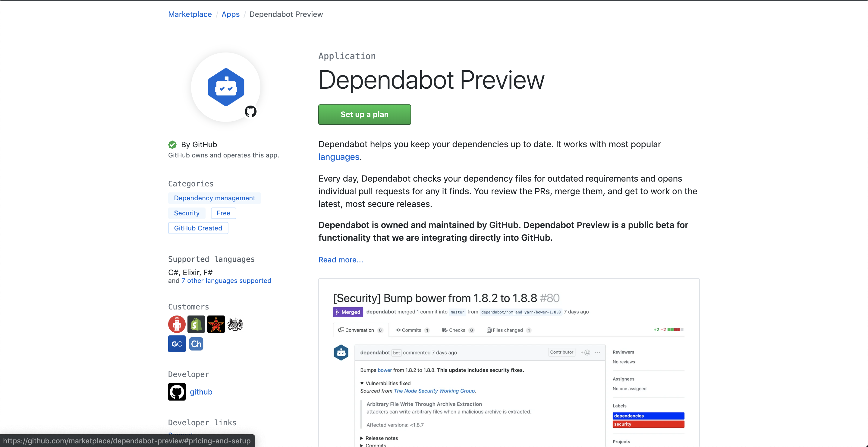Click the UK royal crest customer avatar

pyautogui.click(x=235, y=324)
